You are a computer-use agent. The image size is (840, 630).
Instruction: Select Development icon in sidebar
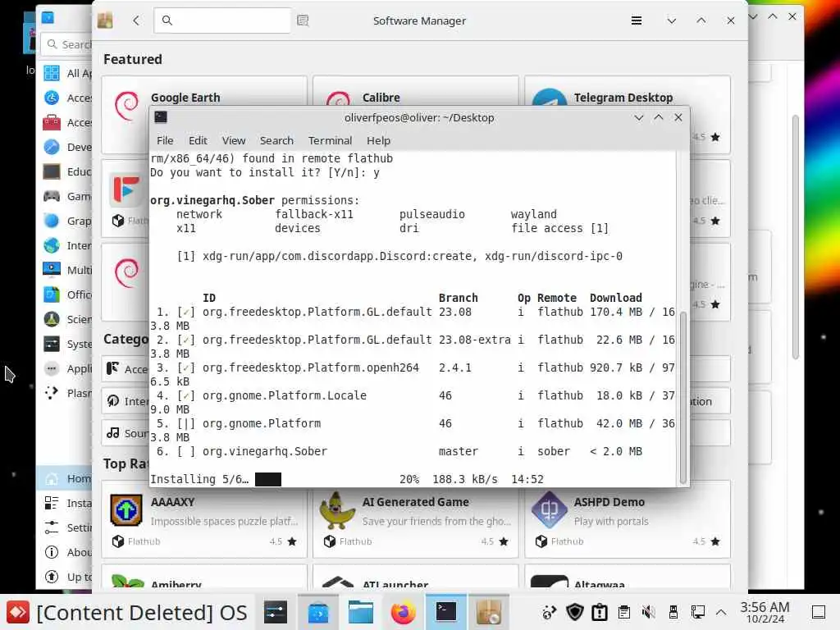click(x=52, y=147)
